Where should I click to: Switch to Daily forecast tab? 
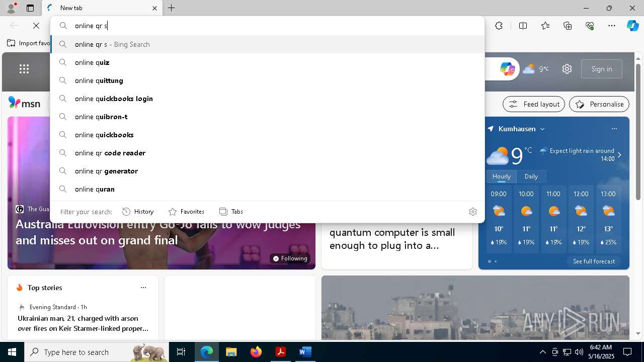(x=531, y=176)
